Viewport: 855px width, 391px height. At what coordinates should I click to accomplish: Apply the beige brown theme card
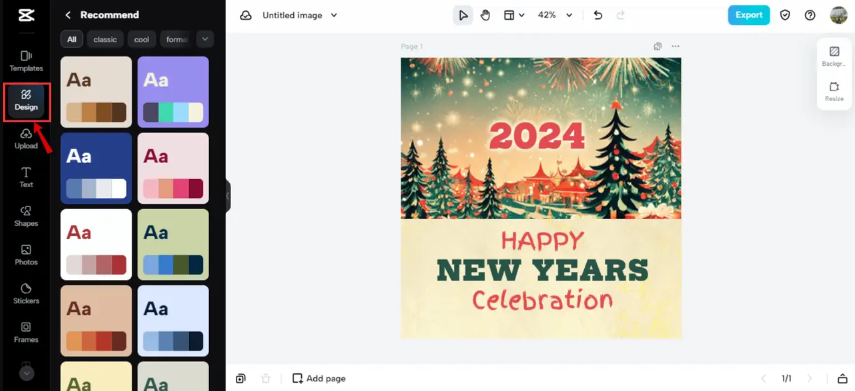pyautogui.click(x=96, y=92)
